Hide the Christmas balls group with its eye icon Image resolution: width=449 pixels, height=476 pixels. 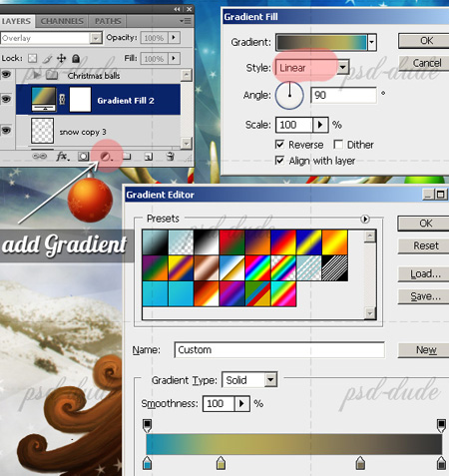(6, 75)
